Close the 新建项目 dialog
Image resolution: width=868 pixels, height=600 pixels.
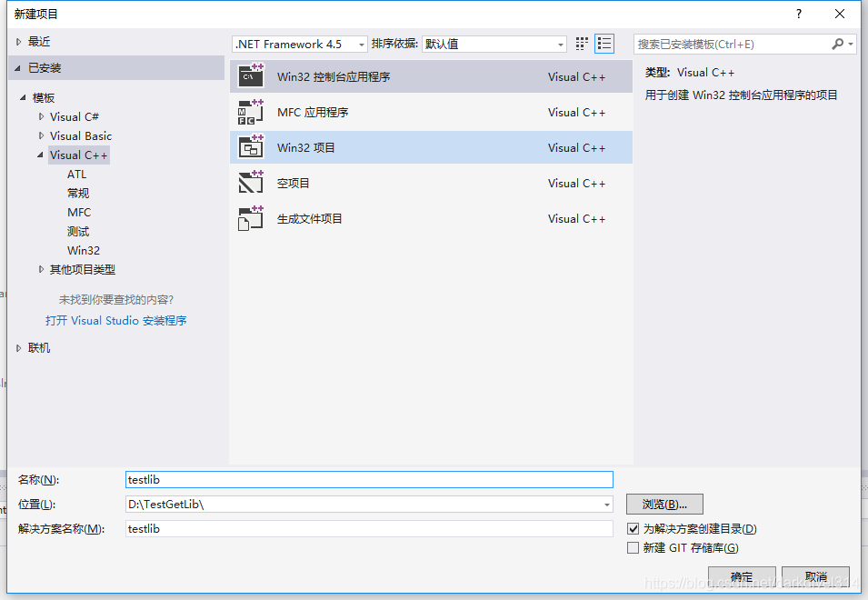pos(839,14)
